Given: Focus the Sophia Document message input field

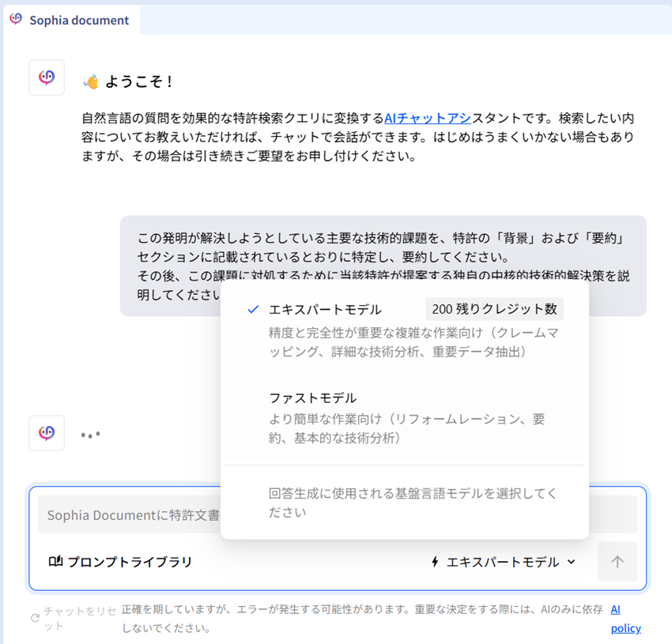Looking at the screenshot, I should click(338, 514).
